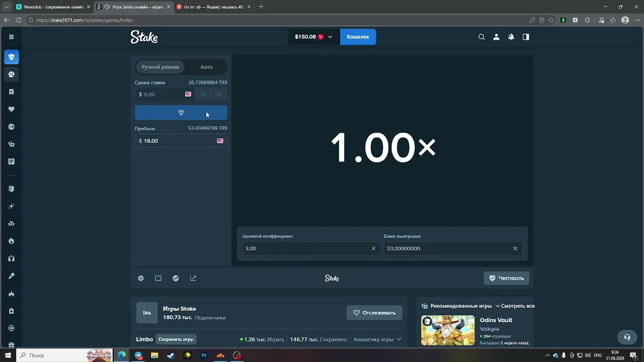
Task: Click the '180,73 тыс.' subscribers count
Action: 178,318
